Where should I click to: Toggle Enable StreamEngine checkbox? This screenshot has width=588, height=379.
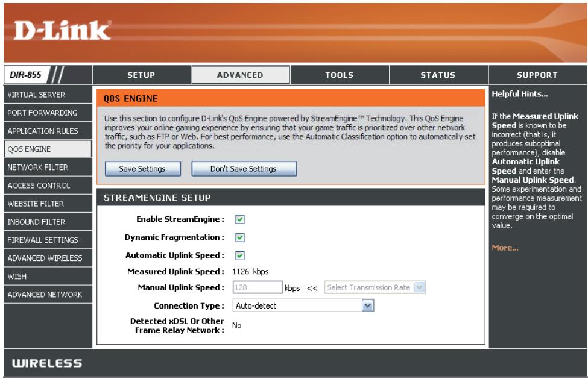pyautogui.click(x=240, y=219)
